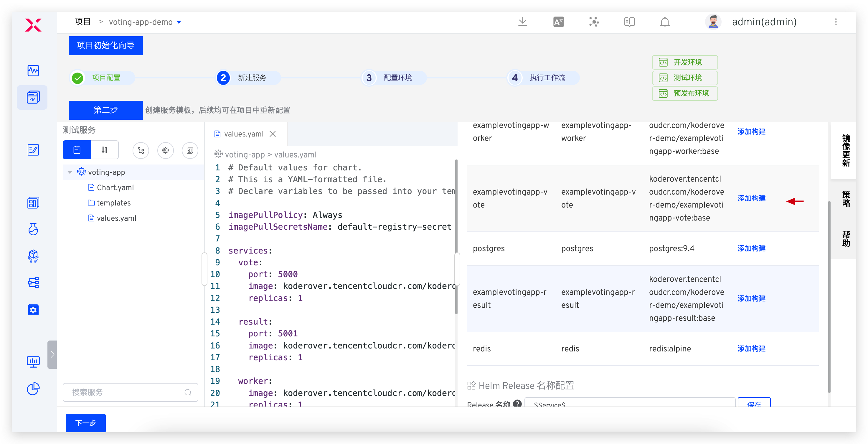
Task: Click the 项目初始化向导 button
Action: click(105, 45)
